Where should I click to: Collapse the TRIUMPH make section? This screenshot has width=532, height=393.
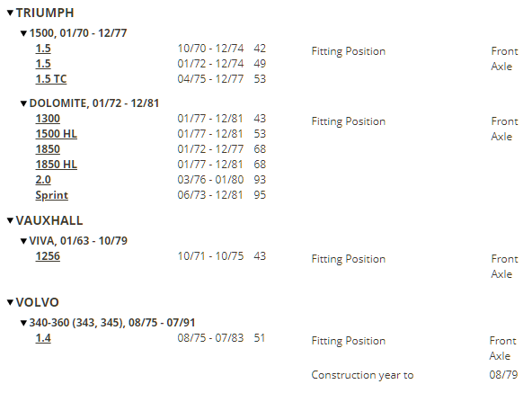pyautogui.click(x=10, y=13)
